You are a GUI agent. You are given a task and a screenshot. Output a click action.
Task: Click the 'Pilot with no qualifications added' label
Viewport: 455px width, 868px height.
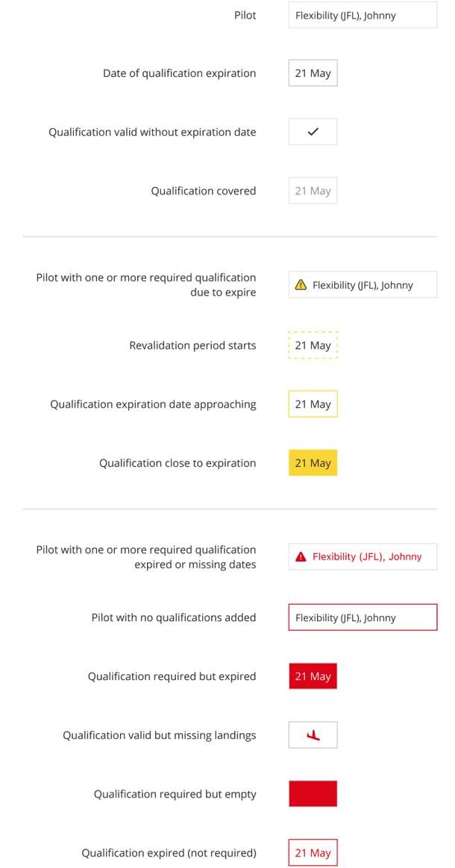point(174,617)
